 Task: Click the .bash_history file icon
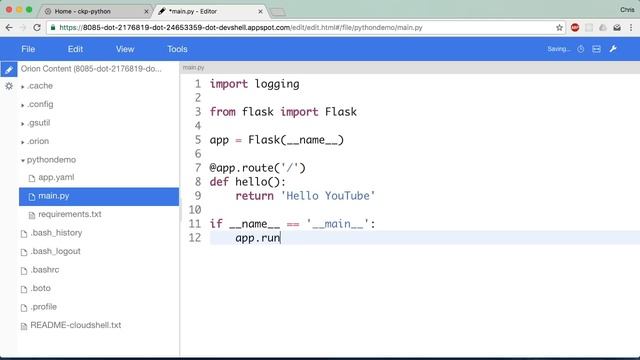tap(24, 233)
